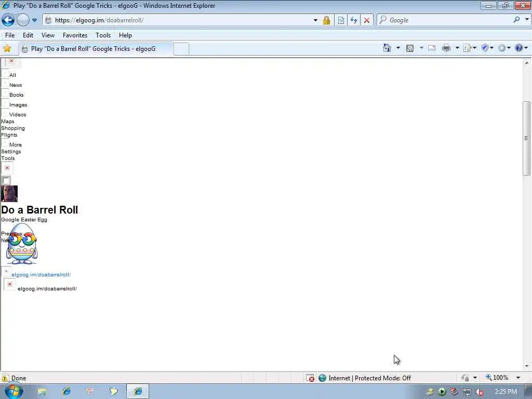Viewport: 532px width, 399px height.
Task: Click the 'Shopping' text
Action: [x=13, y=128]
